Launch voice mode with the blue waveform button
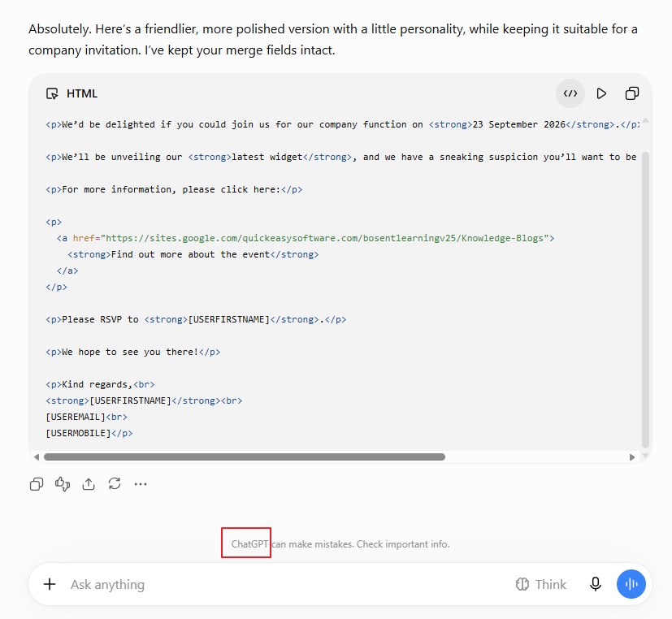 pos(631,584)
